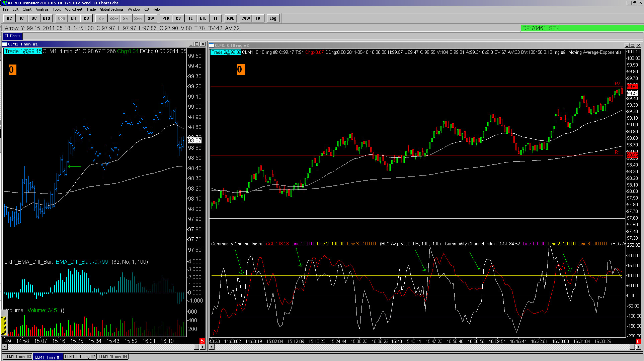
Task: Open the Chart menu
Action: click(27, 9)
